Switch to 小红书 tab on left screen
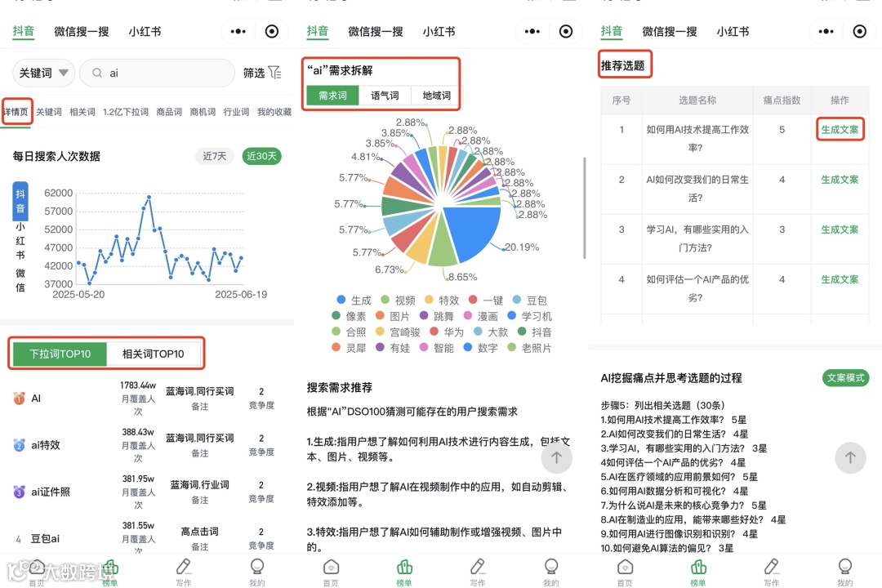 pyautogui.click(x=145, y=32)
